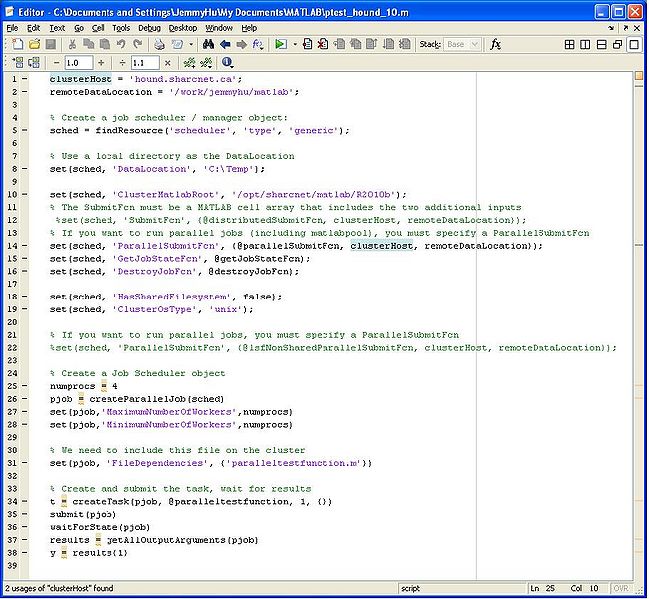
Task: Click the plus button to increment the value
Action: 101,62
